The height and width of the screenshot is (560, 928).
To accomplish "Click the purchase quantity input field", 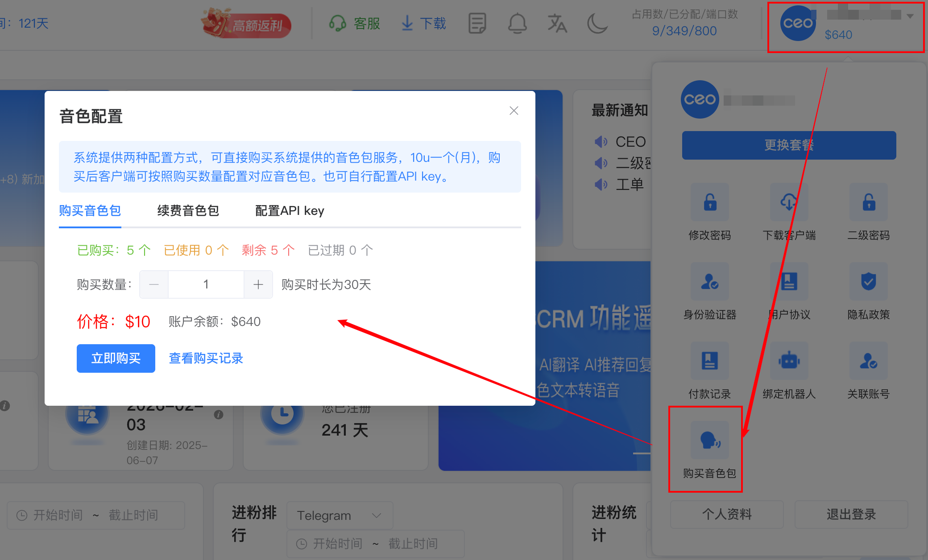I will coord(206,284).
